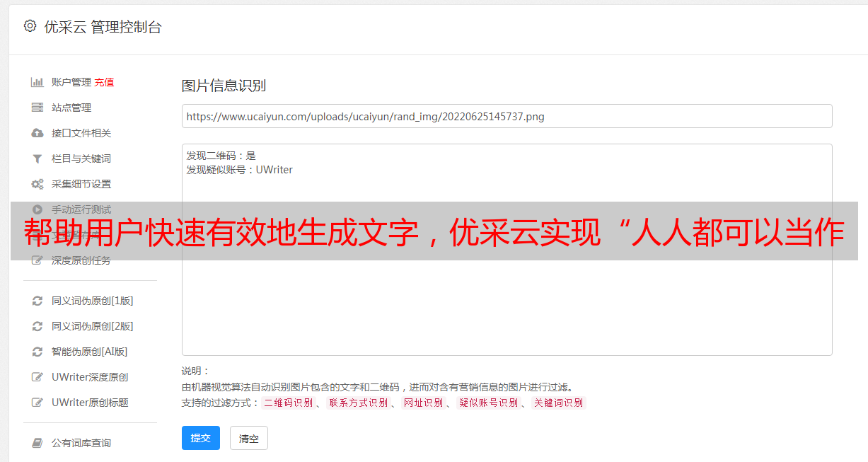Click the 说明： label
The width and height of the screenshot is (868, 462).
click(x=196, y=371)
